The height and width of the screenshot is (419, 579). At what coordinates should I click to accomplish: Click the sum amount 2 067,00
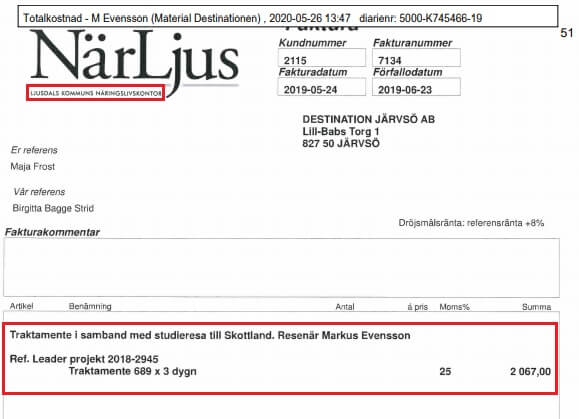click(530, 371)
